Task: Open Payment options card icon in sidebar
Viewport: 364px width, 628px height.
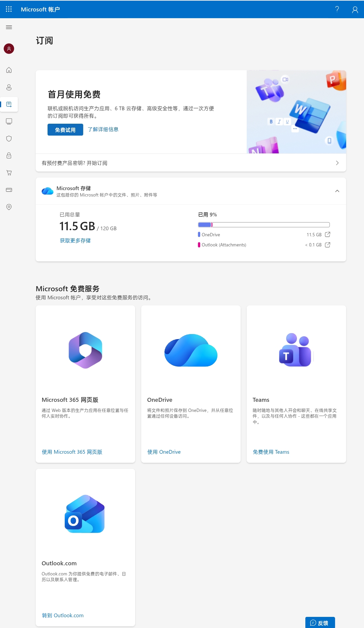Action: tap(9, 190)
